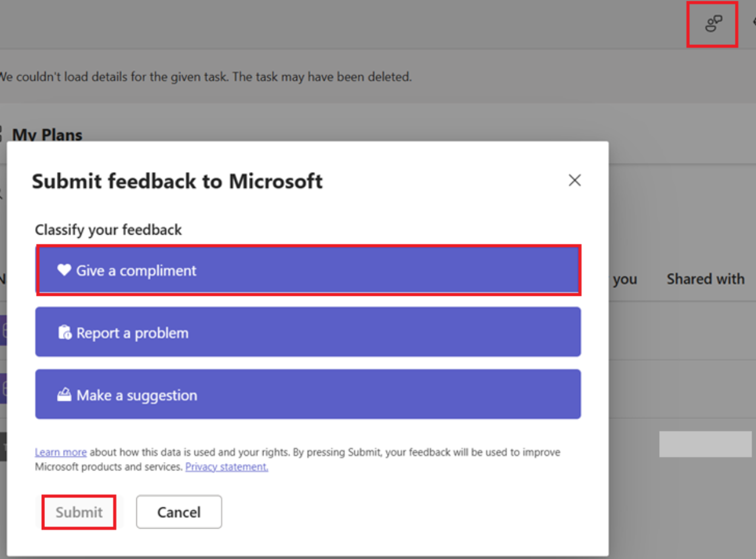The image size is (756, 559).
Task: Click the partially visible icon at top-right corner
Action: (753, 22)
